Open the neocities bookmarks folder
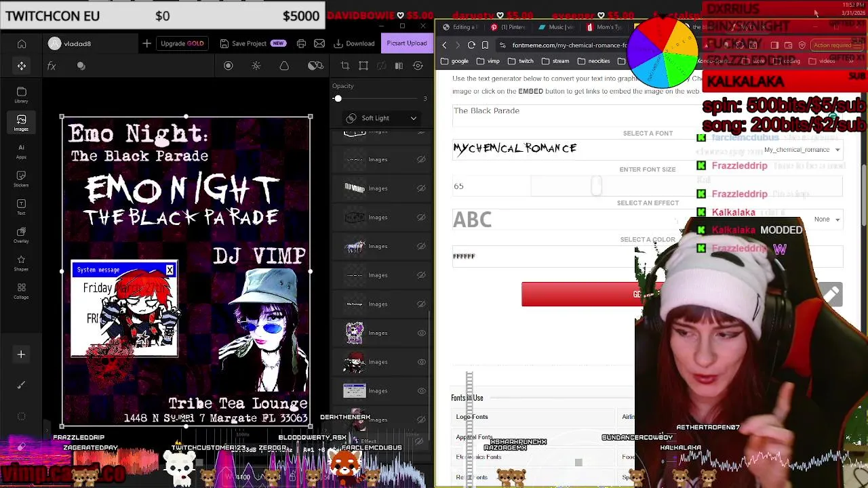The image size is (868, 488). click(x=593, y=61)
